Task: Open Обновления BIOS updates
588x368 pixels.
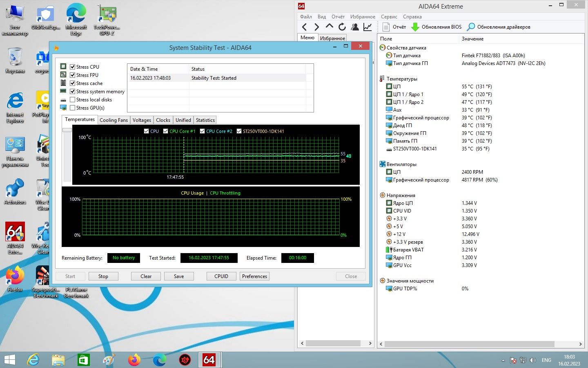Action: (436, 27)
